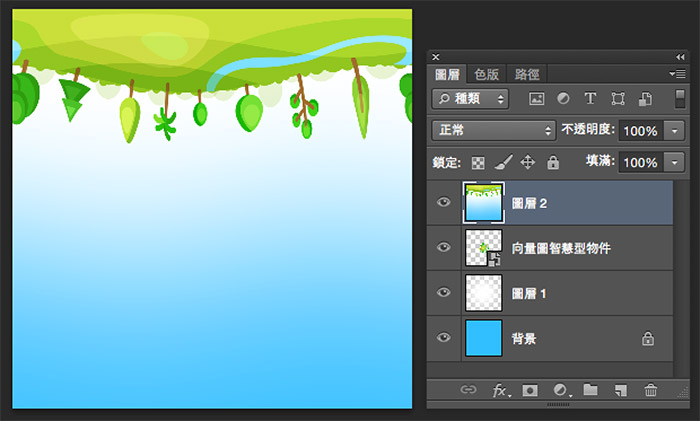Image resolution: width=700 pixels, height=421 pixels.
Task: Click the lock image pixels brush icon
Action: click(x=504, y=162)
